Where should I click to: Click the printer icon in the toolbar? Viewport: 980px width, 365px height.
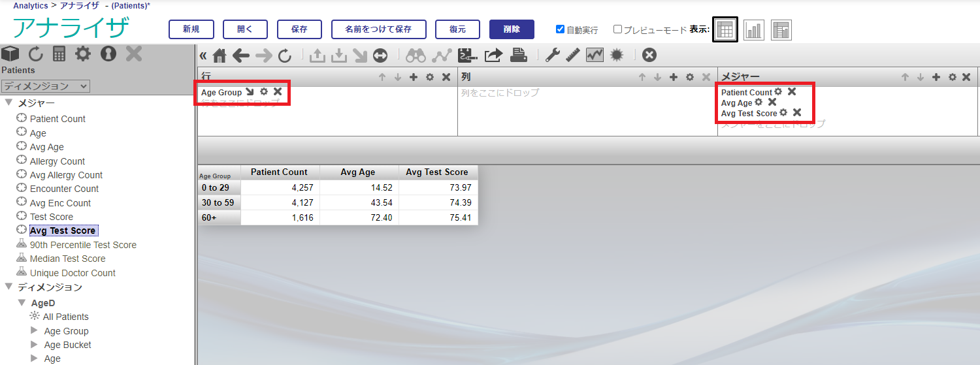[519, 56]
